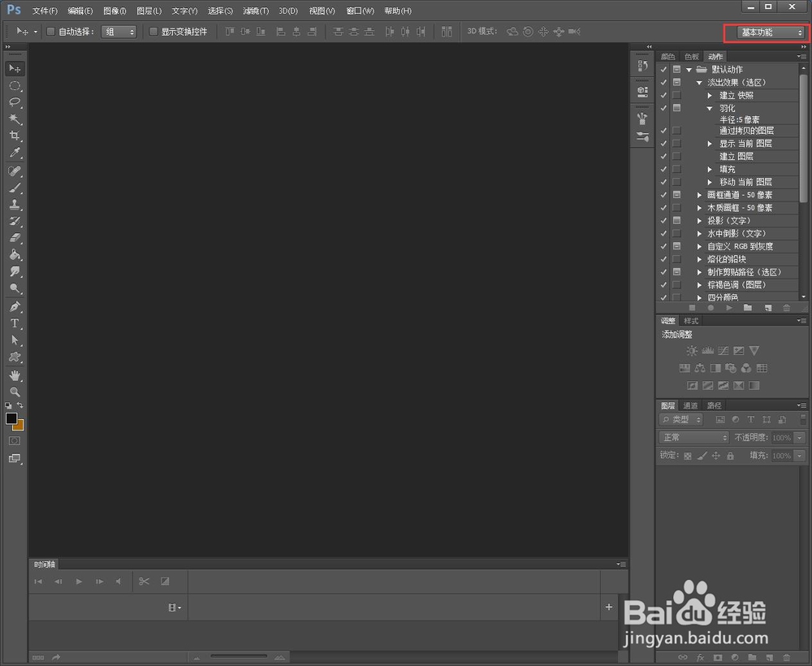Viewport: 812px width, 666px height.
Task: Change the screen mode
Action: click(x=15, y=458)
